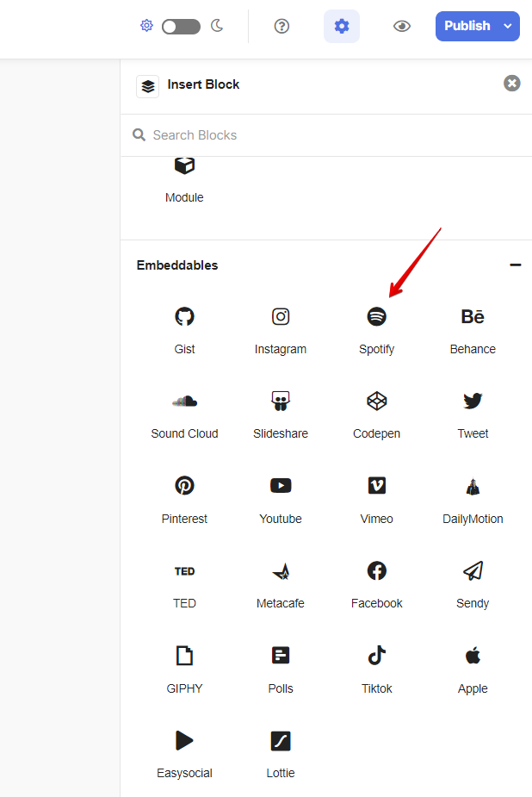Insert the Apple embed block
Image resolution: width=532 pixels, height=797 pixels.
pyautogui.click(x=473, y=670)
